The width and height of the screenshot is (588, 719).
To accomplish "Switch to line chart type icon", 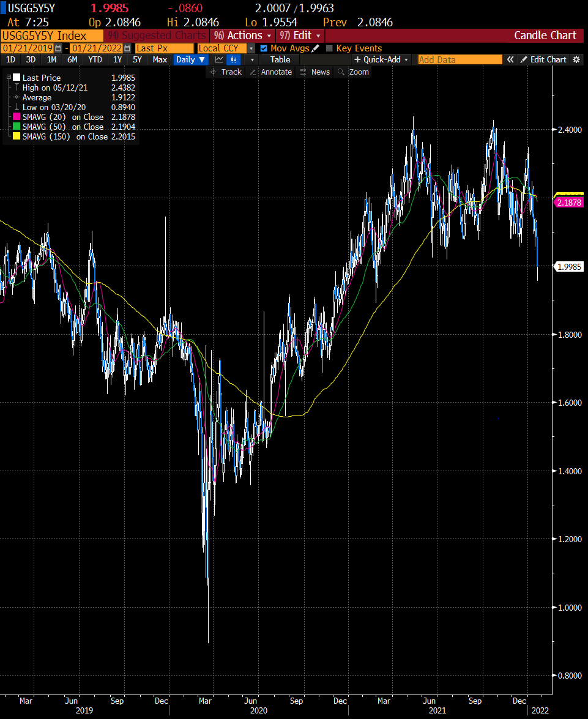I will (x=219, y=59).
